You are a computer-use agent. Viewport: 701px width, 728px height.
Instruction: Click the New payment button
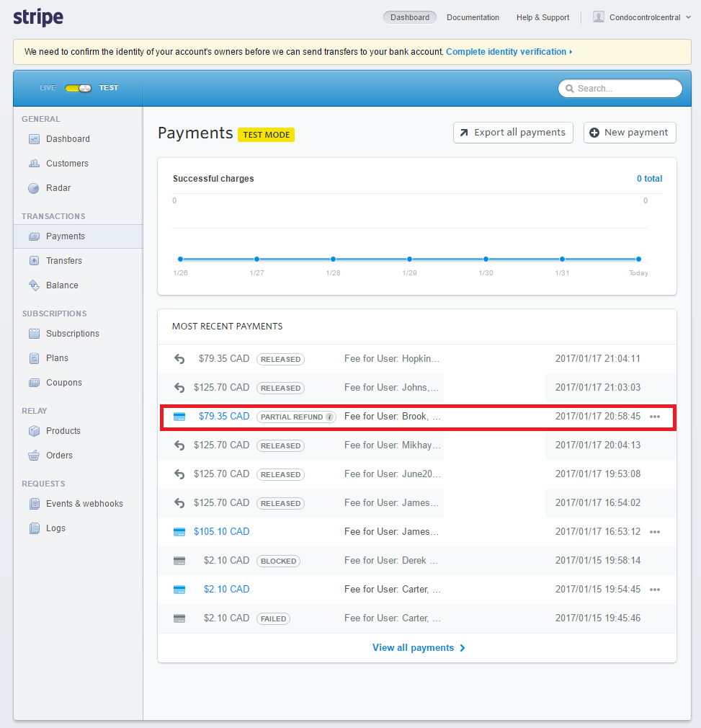(x=630, y=133)
